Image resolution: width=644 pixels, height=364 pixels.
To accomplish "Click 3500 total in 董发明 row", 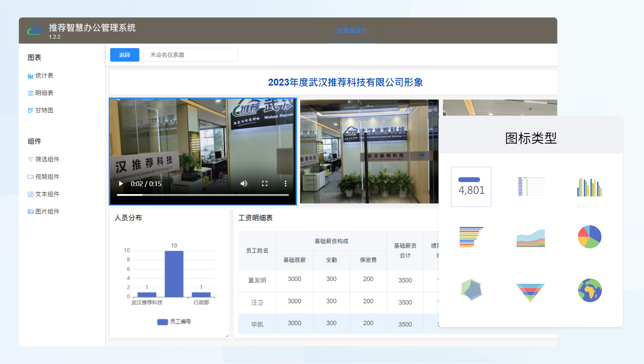I will click(x=405, y=280).
